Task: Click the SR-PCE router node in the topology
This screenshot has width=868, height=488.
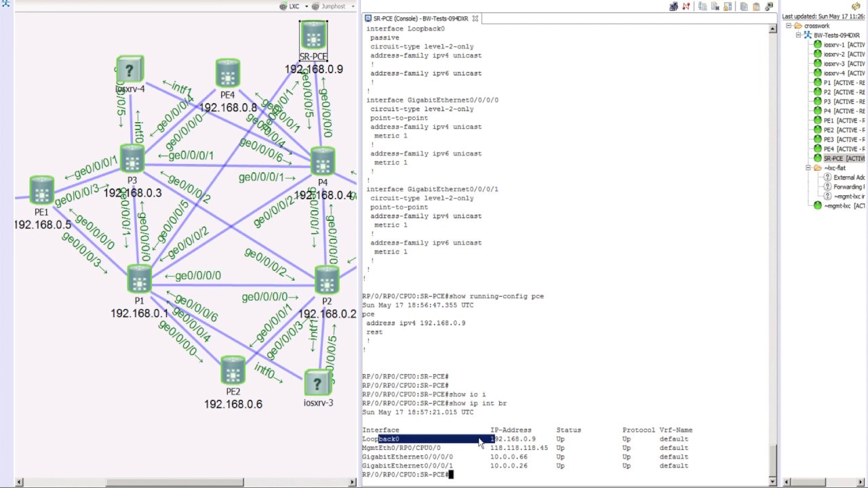Action: 313,35
